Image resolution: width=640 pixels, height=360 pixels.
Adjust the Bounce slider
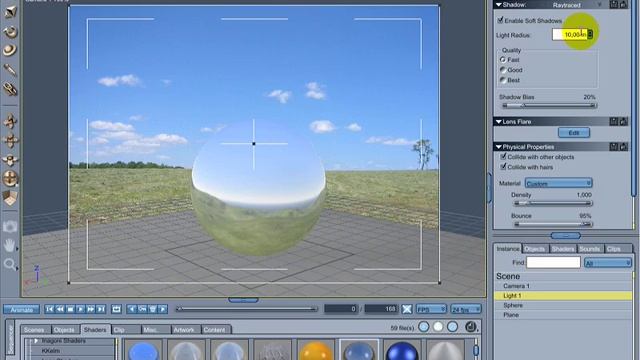coord(553,224)
